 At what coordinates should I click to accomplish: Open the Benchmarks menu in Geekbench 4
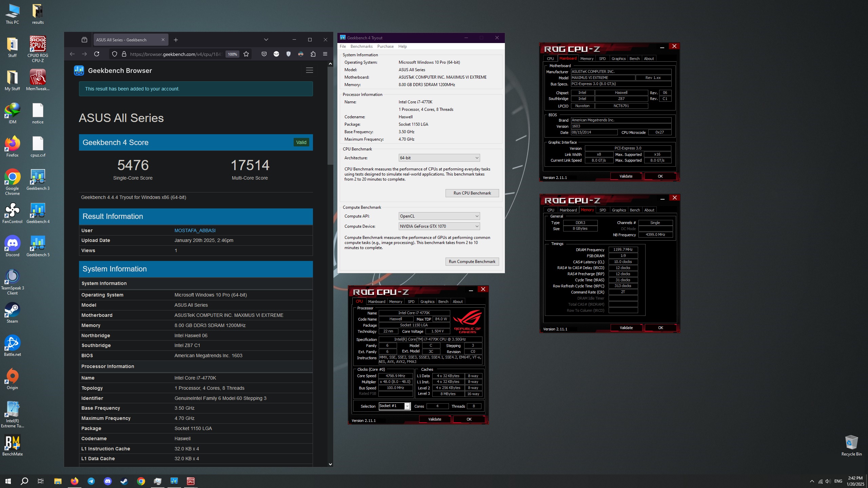click(361, 46)
